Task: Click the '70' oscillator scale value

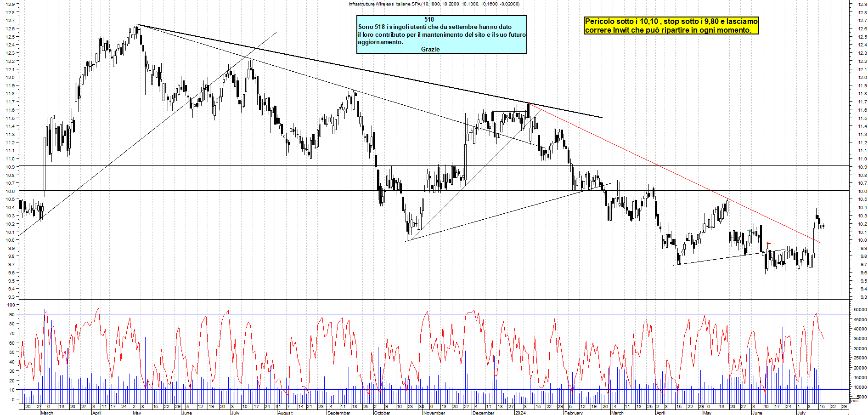Action: tap(12, 333)
